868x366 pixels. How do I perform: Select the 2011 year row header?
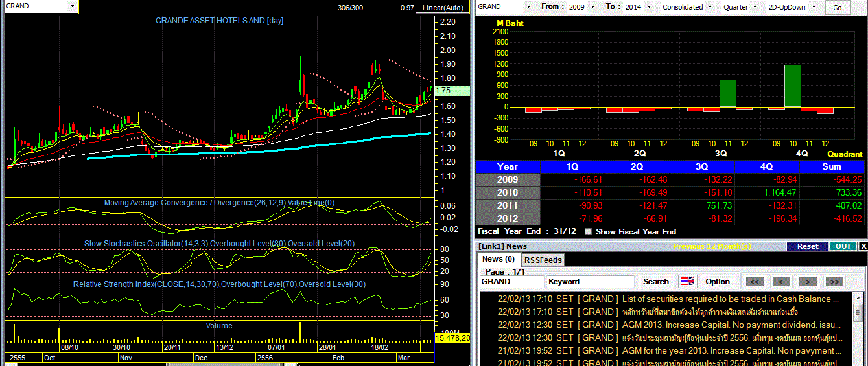508,205
